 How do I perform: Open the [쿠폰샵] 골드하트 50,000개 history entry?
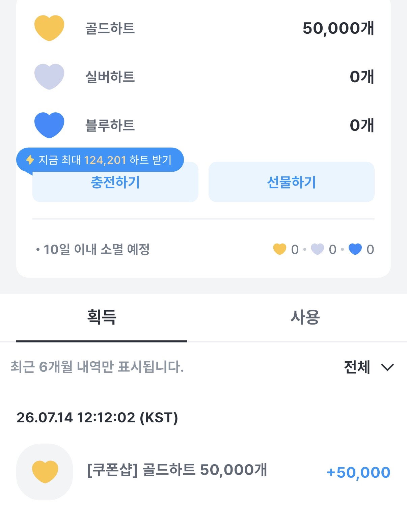click(203, 472)
